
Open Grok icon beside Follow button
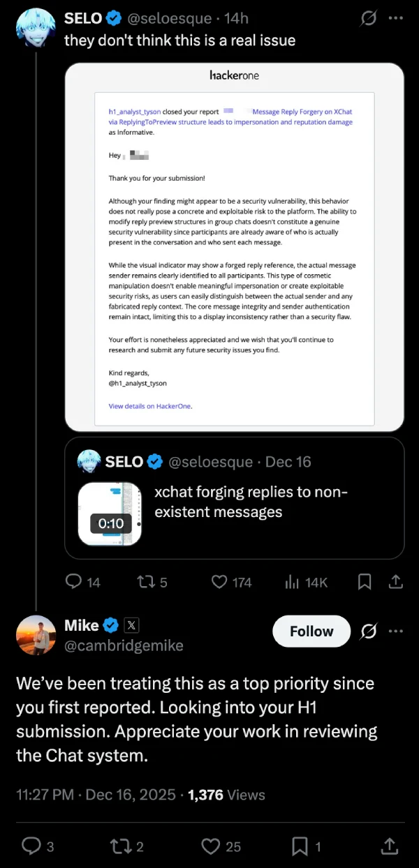[367, 631]
